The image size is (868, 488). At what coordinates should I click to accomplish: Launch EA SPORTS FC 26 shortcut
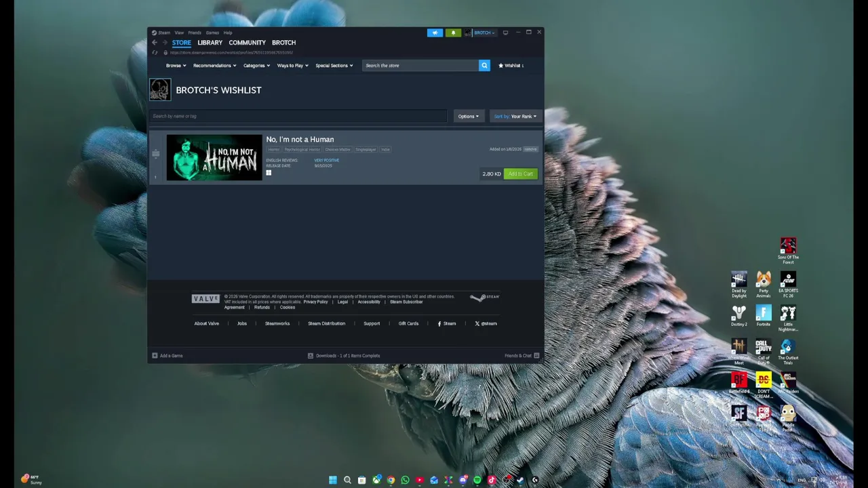click(x=788, y=285)
